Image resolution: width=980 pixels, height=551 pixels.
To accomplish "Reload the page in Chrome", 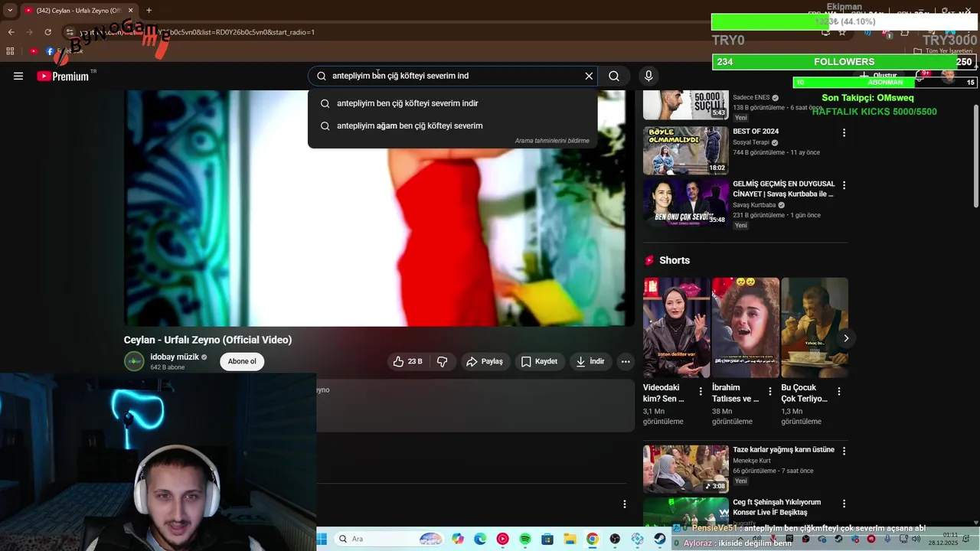I will (47, 32).
